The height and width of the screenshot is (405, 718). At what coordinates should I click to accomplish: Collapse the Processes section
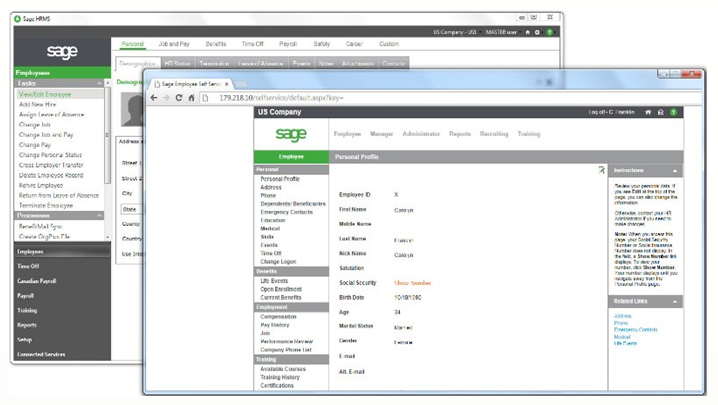coord(99,215)
